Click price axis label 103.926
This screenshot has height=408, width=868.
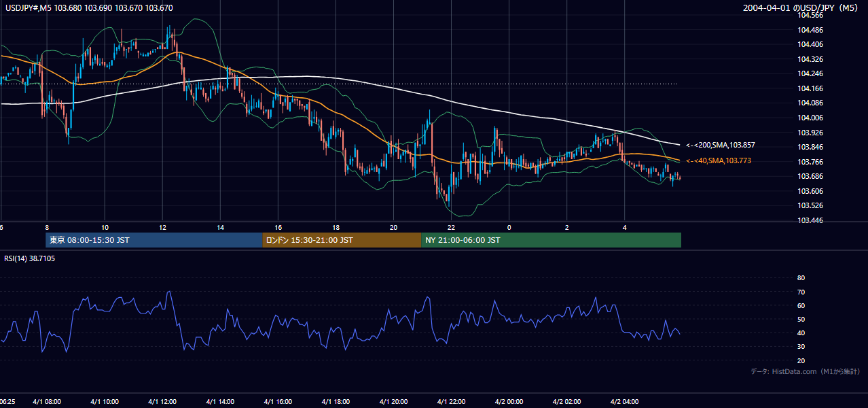tap(810, 133)
